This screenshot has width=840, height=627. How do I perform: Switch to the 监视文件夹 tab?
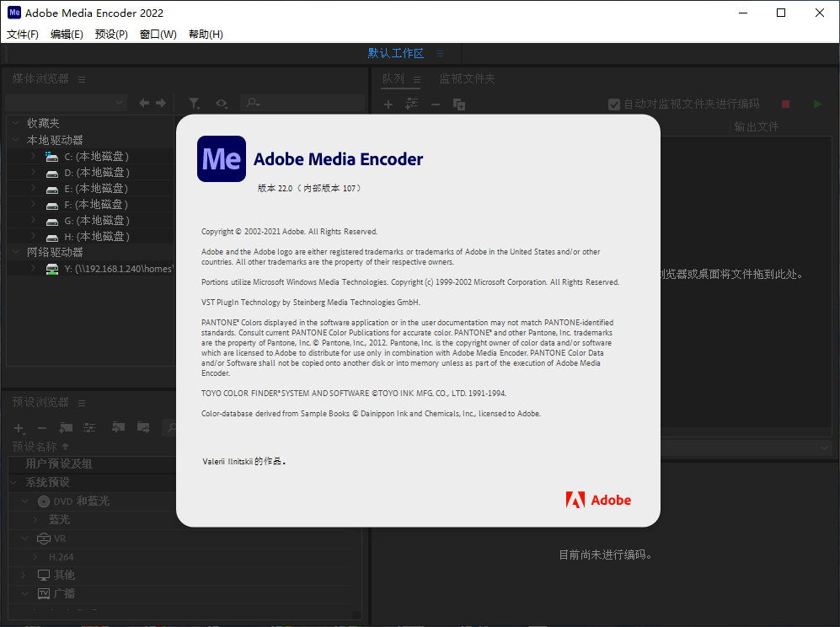tap(467, 78)
